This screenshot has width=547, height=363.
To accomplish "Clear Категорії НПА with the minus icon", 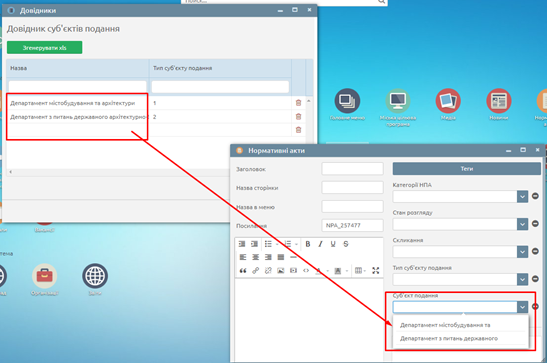I will pos(535,196).
